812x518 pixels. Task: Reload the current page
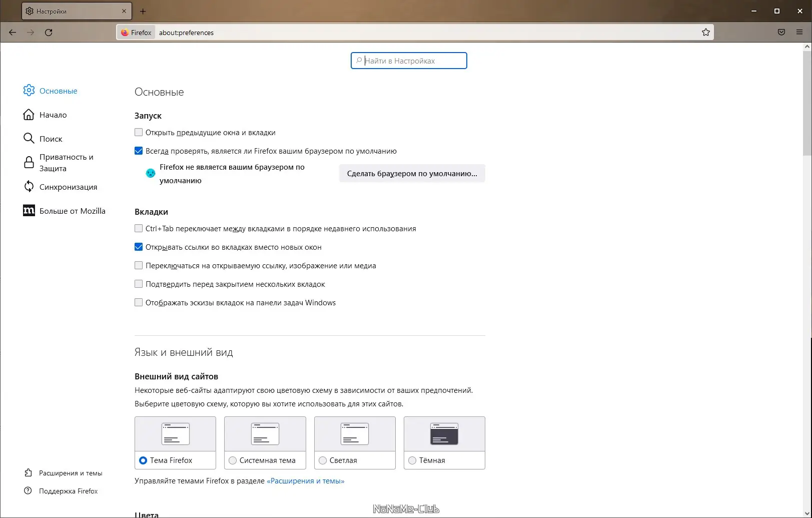coord(49,33)
